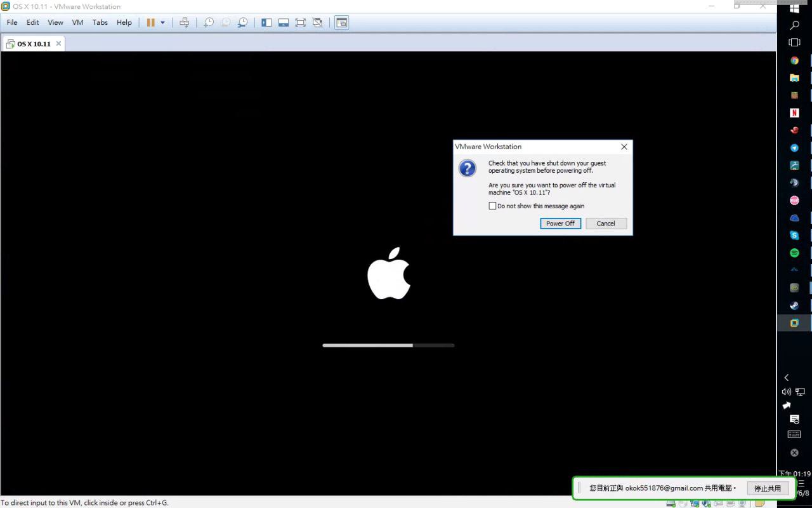This screenshot has height=508, width=812.
Task: Enter full screen mode via toolbar icon
Action: point(301,22)
